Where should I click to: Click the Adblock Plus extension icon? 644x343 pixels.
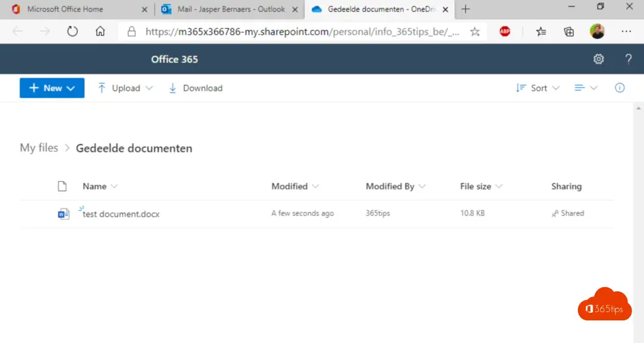504,31
